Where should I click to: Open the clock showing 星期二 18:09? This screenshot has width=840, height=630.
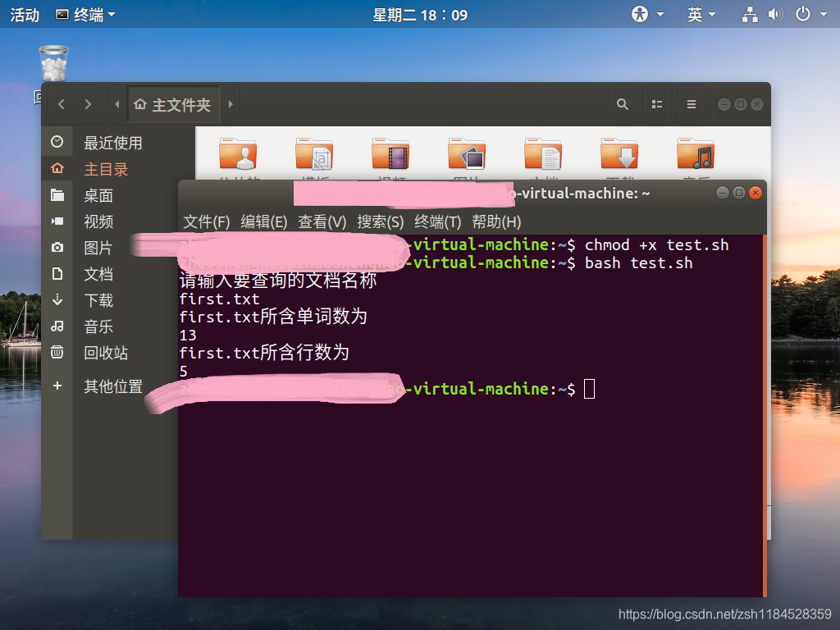pyautogui.click(x=420, y=15)
